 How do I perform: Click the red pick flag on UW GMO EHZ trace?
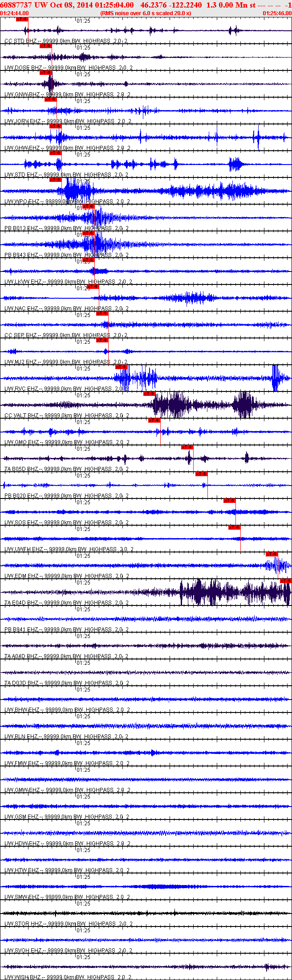[x=154, y=420]
